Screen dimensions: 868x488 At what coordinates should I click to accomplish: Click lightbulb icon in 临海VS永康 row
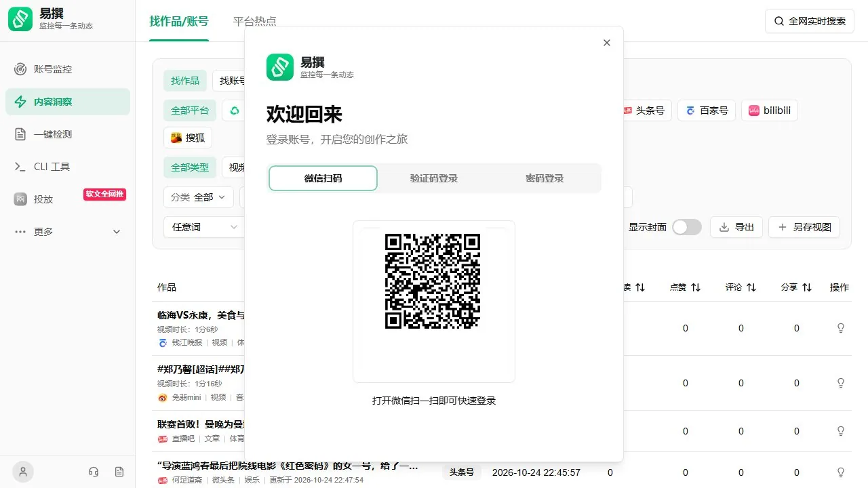point(841,328)
